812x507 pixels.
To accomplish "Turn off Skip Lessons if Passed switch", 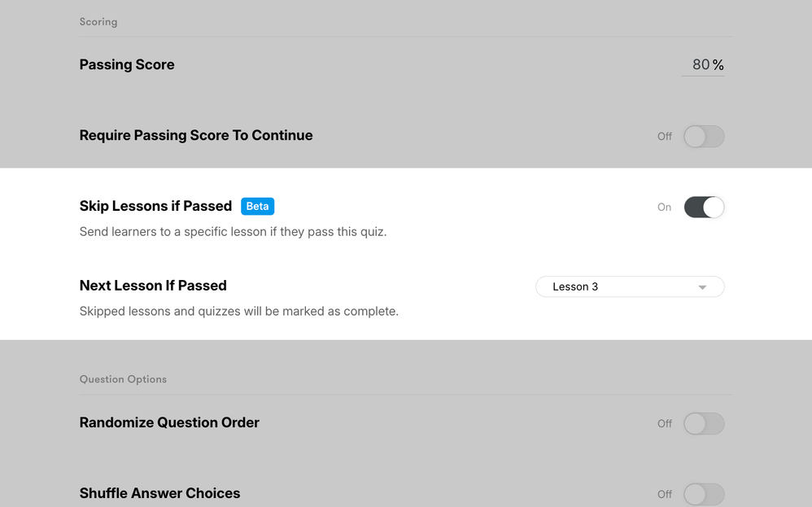I will coord(704,208).
